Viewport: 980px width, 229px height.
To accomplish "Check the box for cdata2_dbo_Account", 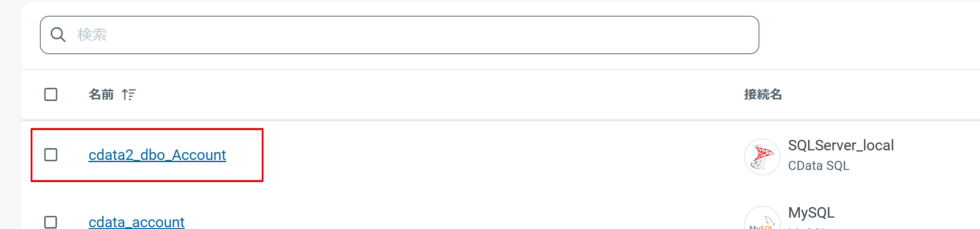I will coord(51,155).
